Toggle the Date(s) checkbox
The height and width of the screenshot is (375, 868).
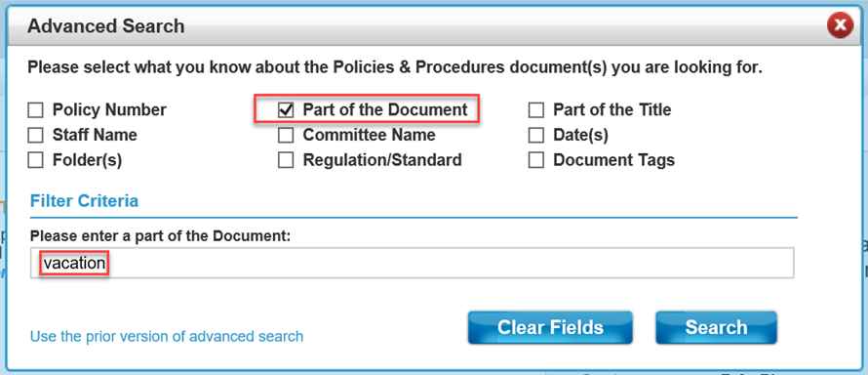point(535,135)
